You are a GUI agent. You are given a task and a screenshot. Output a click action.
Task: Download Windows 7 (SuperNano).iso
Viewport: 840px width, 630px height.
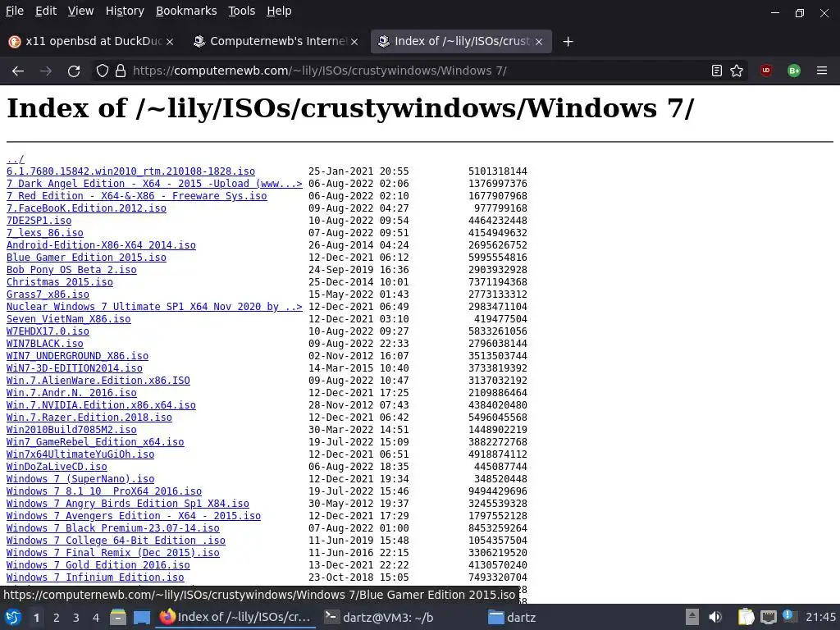80,479
